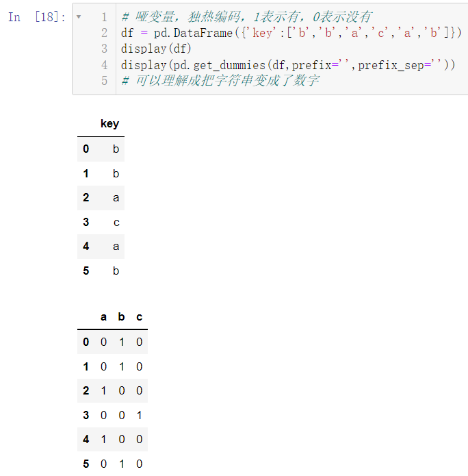Click the 'key' column header

(x=109, y=123)
